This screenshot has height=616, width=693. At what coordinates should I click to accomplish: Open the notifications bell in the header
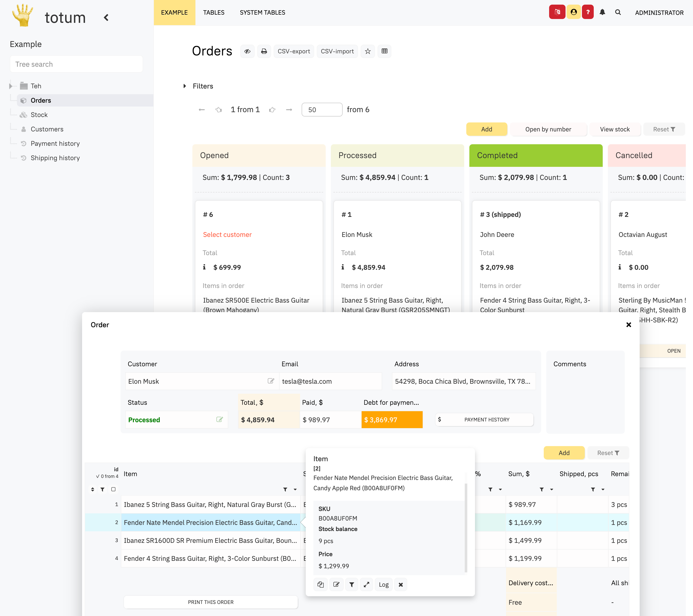pos(602,13)
